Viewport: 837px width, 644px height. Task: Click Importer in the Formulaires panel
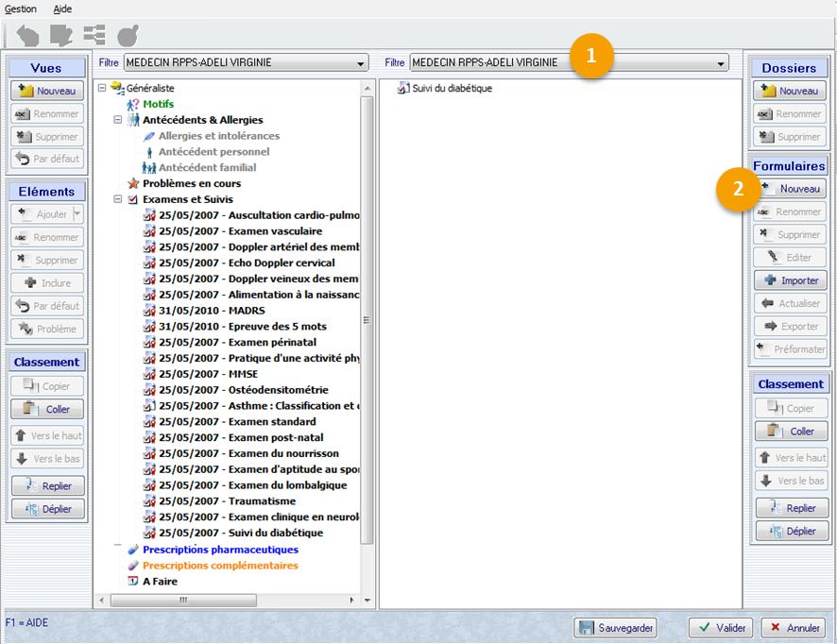pos(790,280)
